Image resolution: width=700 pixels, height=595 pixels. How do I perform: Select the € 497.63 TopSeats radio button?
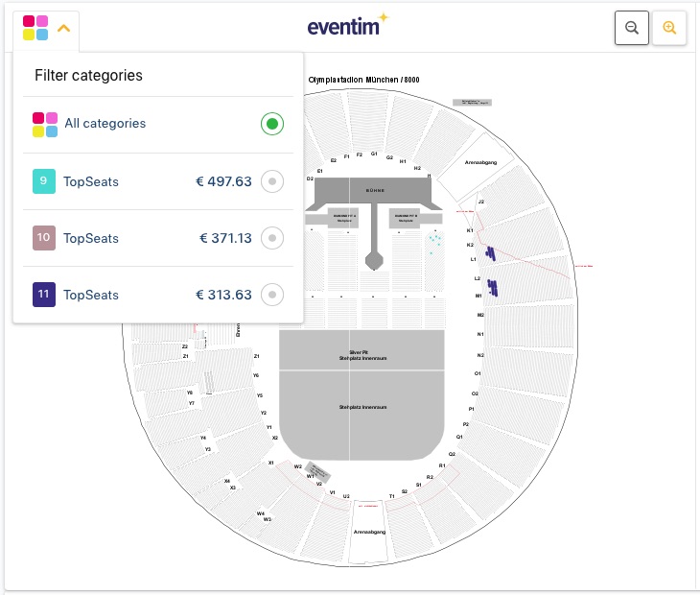tap(272, 181)
